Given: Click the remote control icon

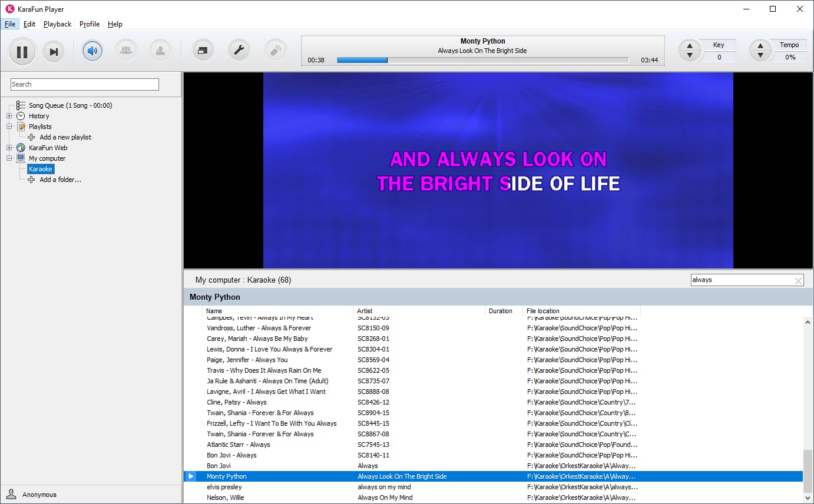Looking at the screenshot, I should (x=275, y=51).
